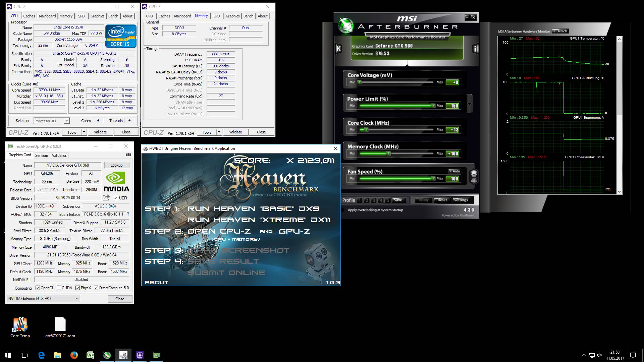Click the BIOS share arrow icon in GPU-Z

[106, 198]
